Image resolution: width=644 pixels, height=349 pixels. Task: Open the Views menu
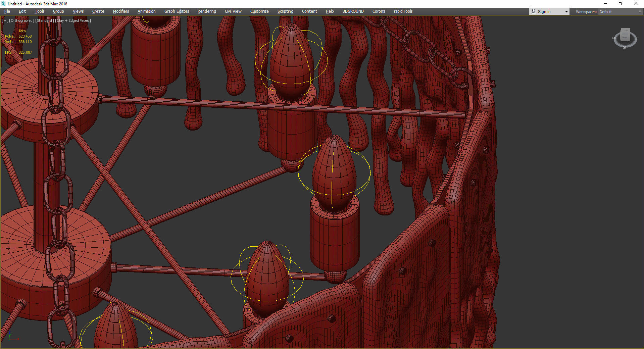click(78, 11)
